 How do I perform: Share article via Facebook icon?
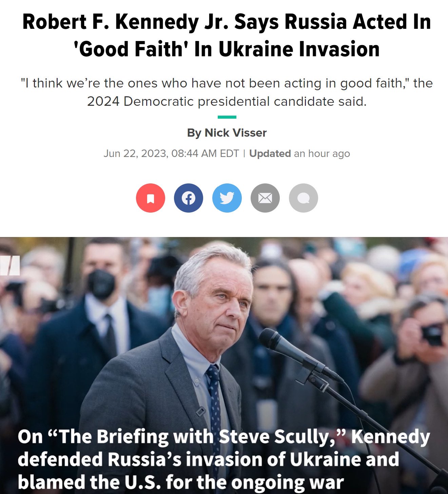click(x=189, y=198)
